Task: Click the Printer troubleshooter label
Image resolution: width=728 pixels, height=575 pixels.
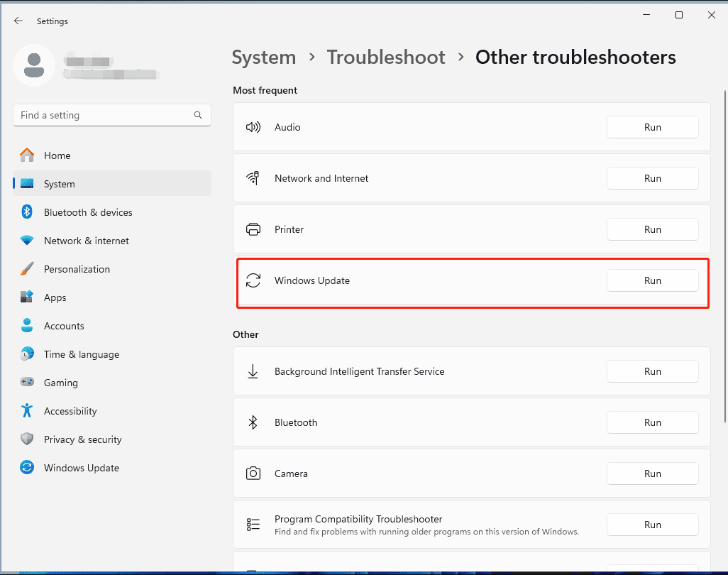Action: coord(289,229)
